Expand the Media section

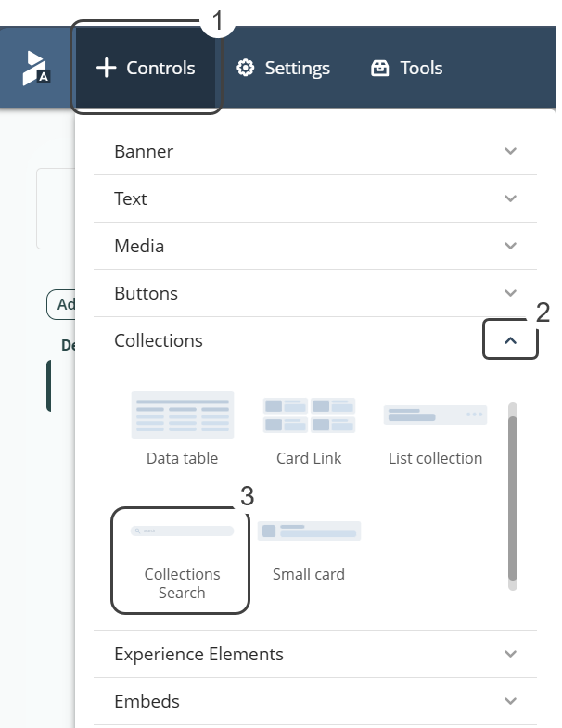click(x=314, y=246)
